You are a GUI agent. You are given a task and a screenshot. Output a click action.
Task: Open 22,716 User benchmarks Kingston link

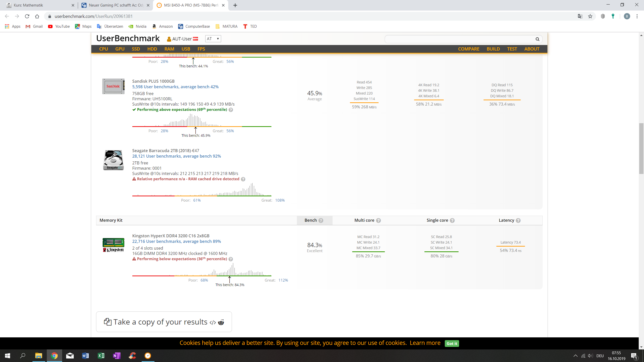(176, 241)
